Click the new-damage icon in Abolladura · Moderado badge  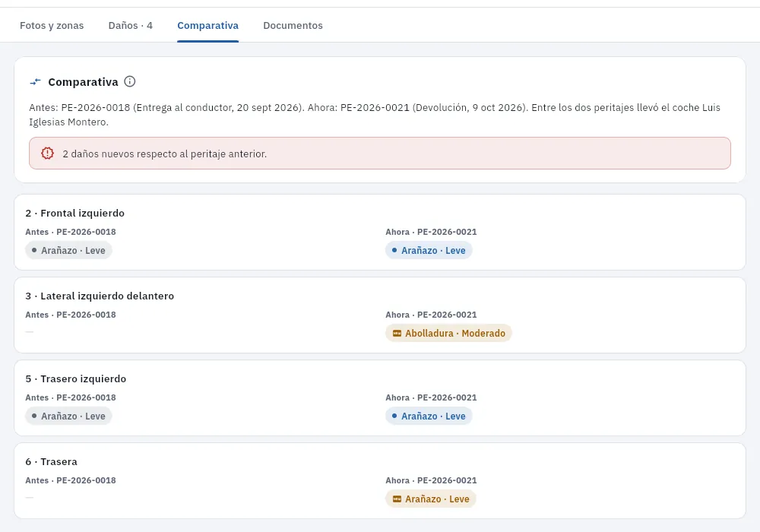pos(397,334)
